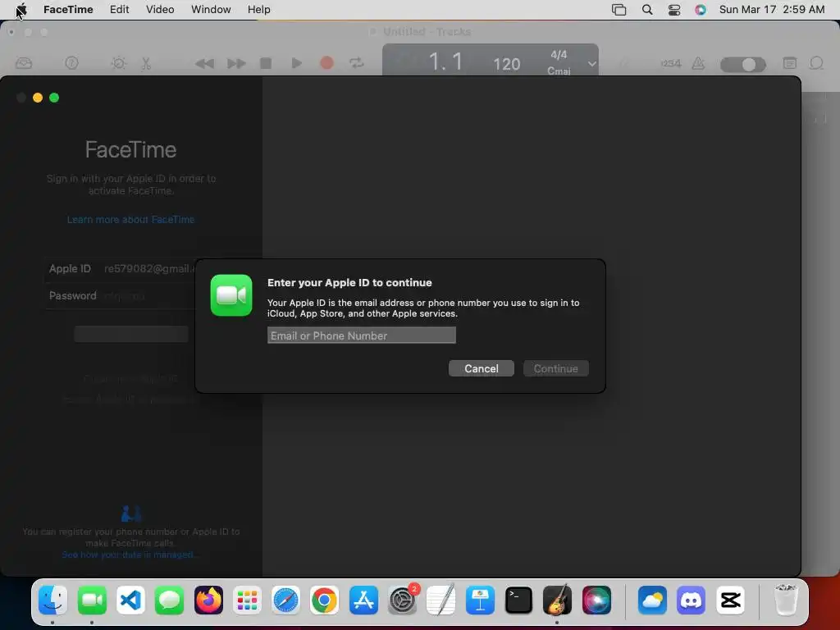Open System Settings from the Dock
Screen dimensions: 840x630
tap(402, 600)
